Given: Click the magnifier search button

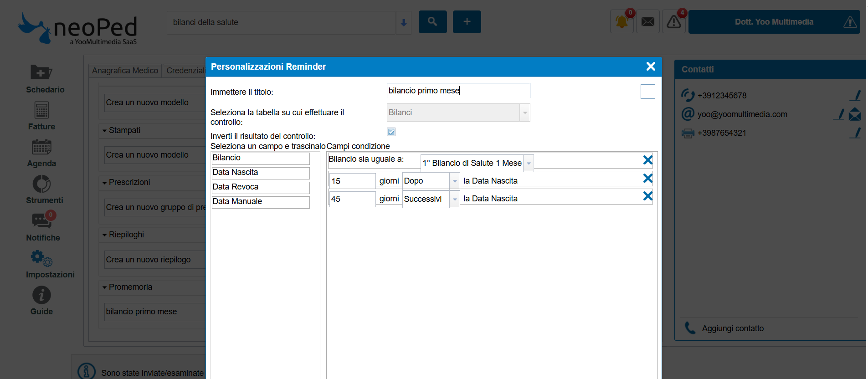Looking at the screenshot, I should coord(432,22).
